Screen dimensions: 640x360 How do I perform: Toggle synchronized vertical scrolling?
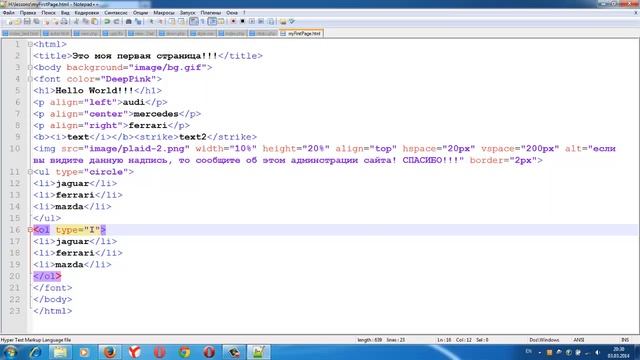point(172,21)
